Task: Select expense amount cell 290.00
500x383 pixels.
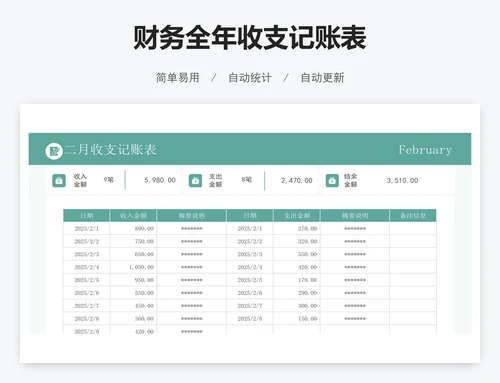Action: (297, 293)
